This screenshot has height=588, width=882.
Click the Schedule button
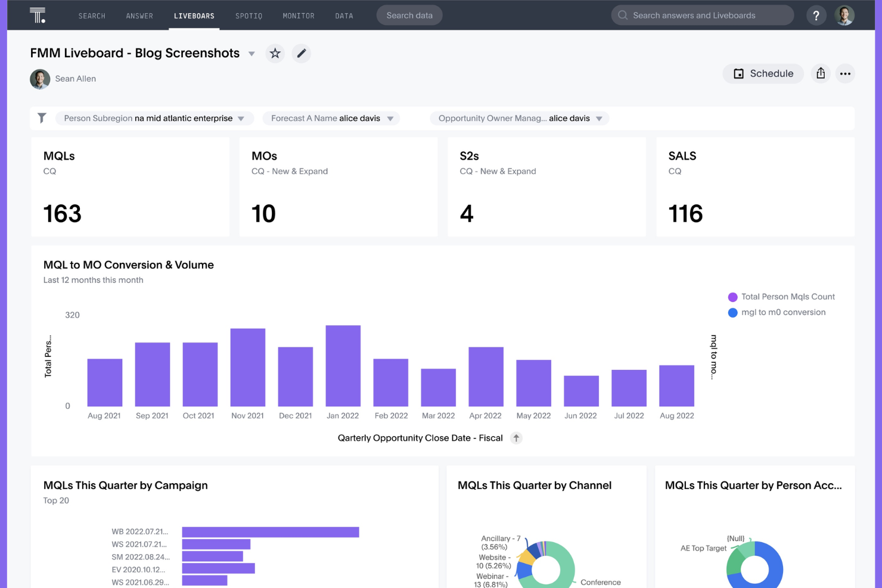coord(763,73)
